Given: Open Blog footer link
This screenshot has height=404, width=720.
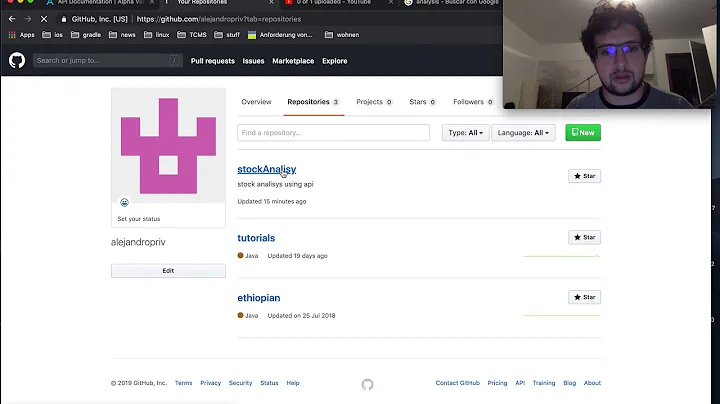Looking at the screenshot, I should pyautogui.click(x=569, y=383).
